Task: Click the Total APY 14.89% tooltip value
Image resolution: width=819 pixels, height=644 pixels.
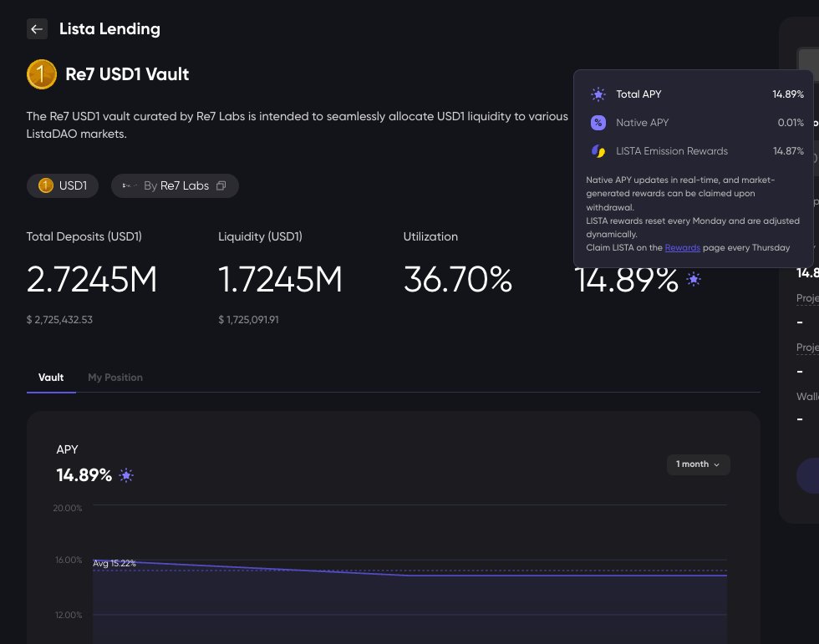Action: [787, 94]
